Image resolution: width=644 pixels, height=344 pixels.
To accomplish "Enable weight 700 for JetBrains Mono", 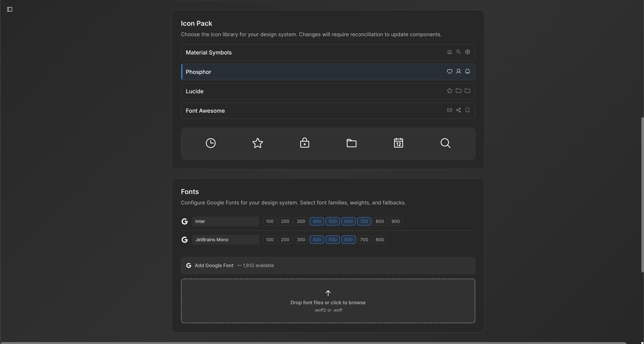I will (364, 240).
